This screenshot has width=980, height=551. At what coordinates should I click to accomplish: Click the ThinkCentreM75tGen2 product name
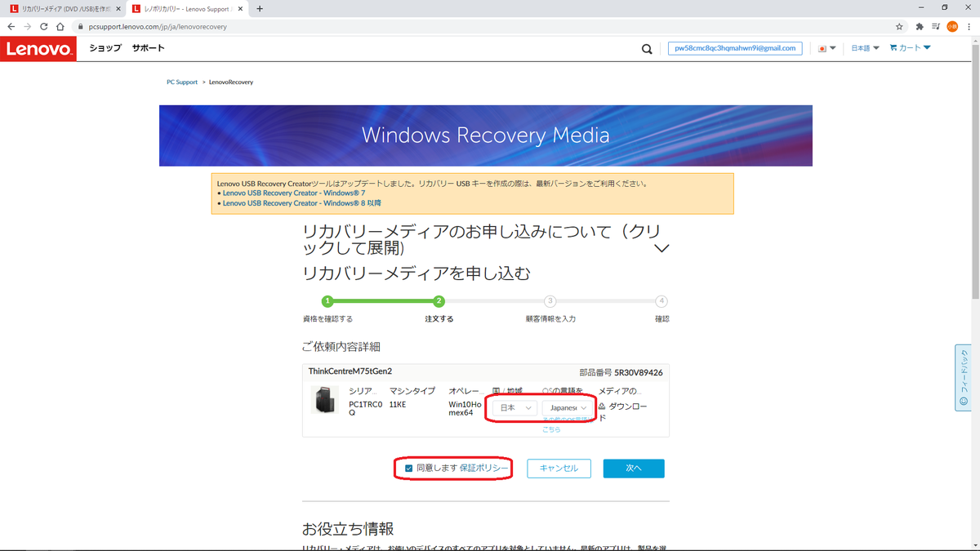coord(350,371)
